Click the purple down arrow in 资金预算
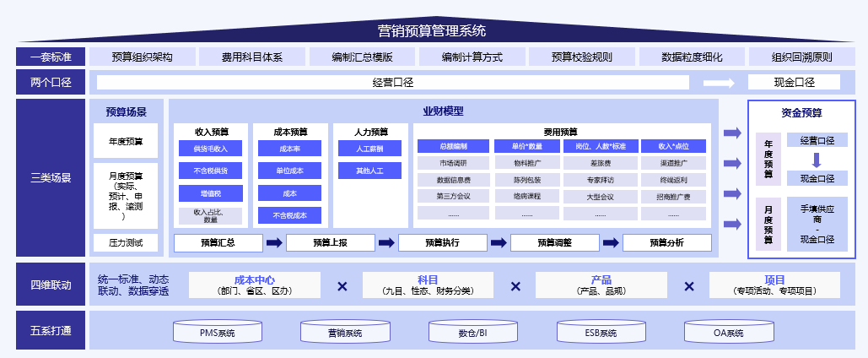 [x=817, y=160]
